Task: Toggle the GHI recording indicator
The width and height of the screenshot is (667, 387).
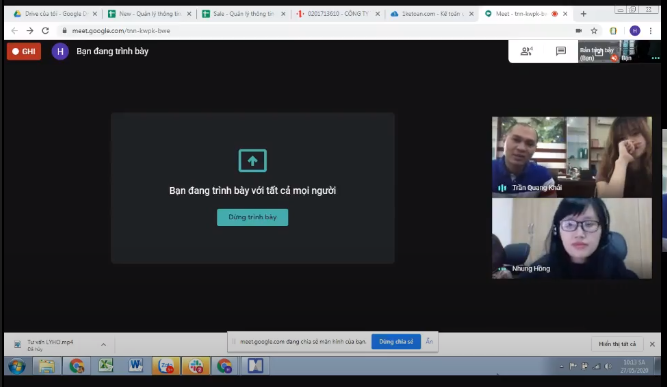Action: coord(24,51)
